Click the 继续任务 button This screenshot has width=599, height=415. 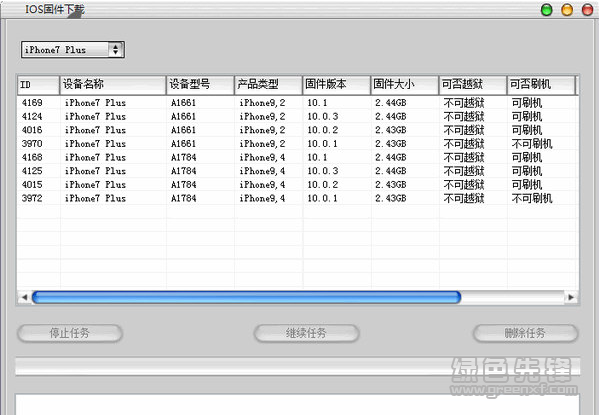pyautogui.click(x=306, y=333)
